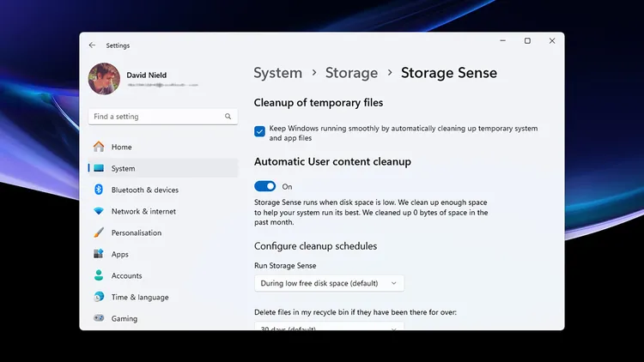Open the Gaming settings page
The height and width of the screenshot is (362, 644).
coord(124,318)
